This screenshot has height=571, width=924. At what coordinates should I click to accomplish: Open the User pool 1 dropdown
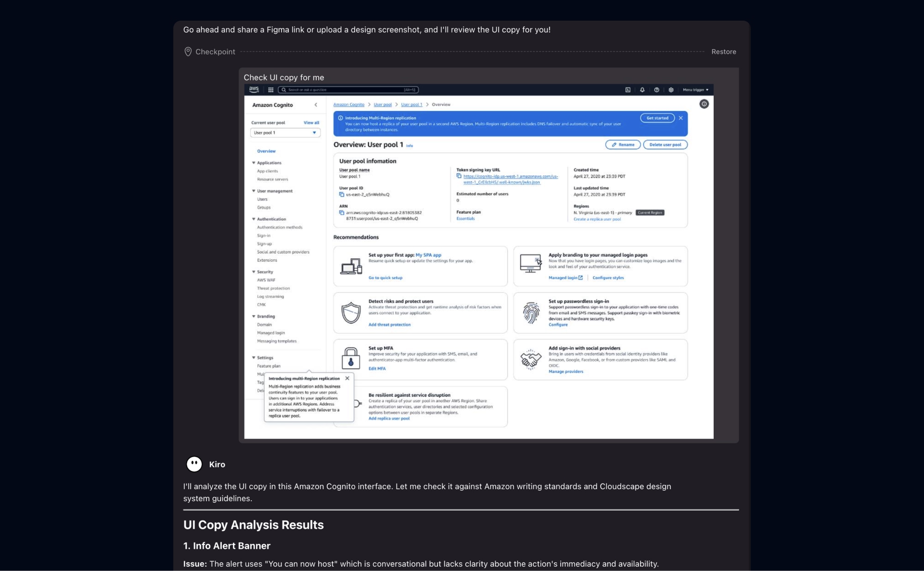click(285, 133)
